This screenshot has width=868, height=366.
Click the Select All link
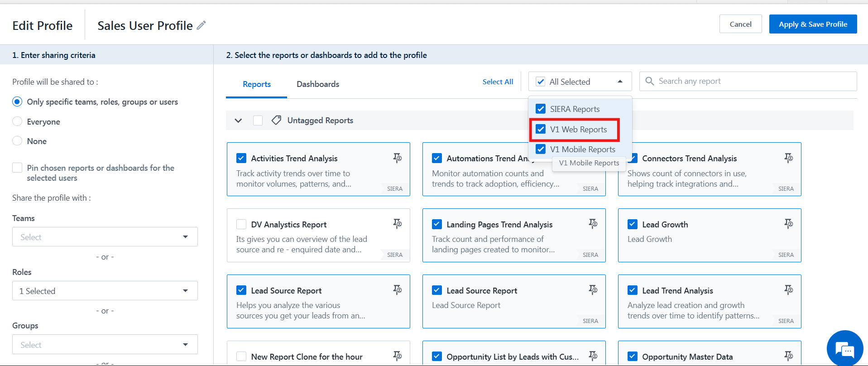498,82
